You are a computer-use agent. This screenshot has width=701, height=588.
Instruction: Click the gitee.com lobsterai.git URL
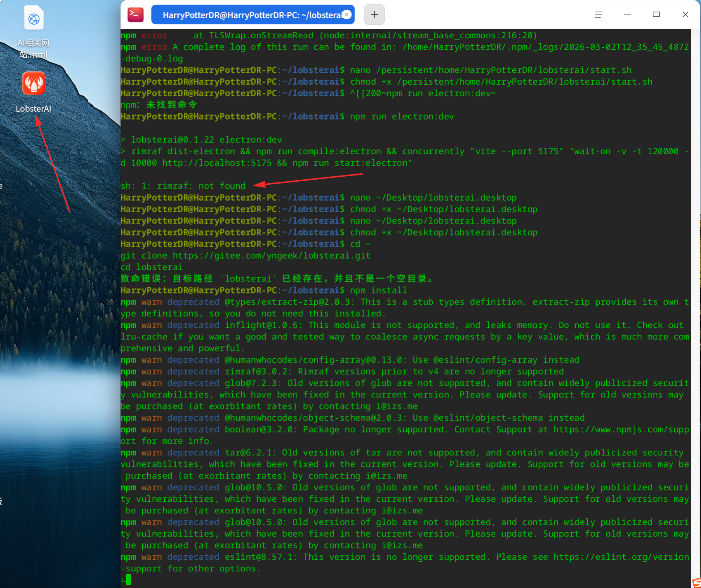[271, 256]
